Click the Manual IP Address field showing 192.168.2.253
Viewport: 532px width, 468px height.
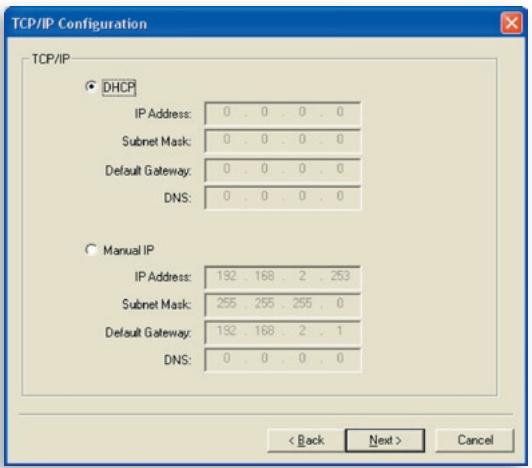coord(283,277)
